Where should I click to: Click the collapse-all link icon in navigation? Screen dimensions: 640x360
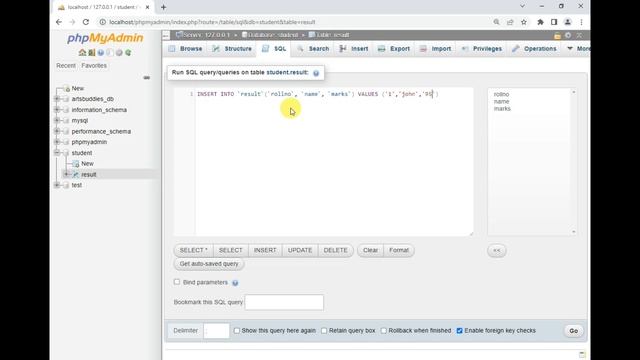147,78
